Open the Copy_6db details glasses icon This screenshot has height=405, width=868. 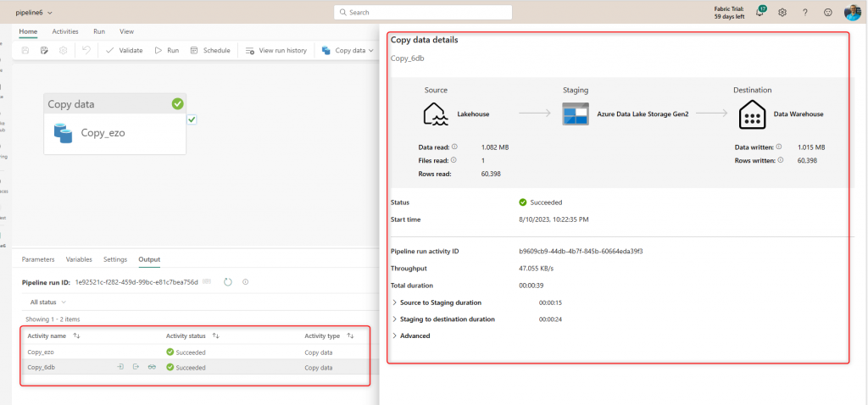152,367
